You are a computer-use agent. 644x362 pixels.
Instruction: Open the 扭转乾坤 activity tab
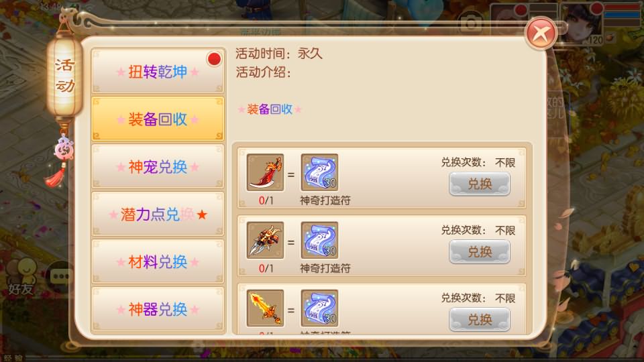158,71
